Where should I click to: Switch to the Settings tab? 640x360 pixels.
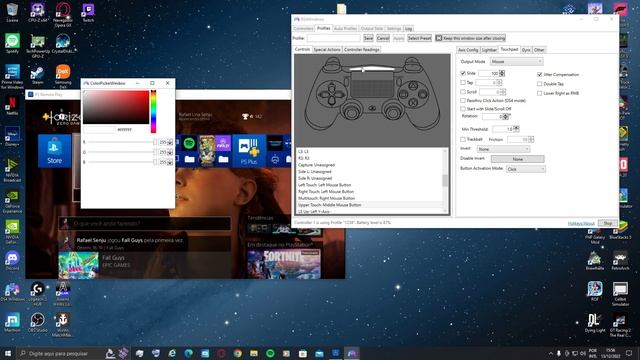[x=394, y=29]
